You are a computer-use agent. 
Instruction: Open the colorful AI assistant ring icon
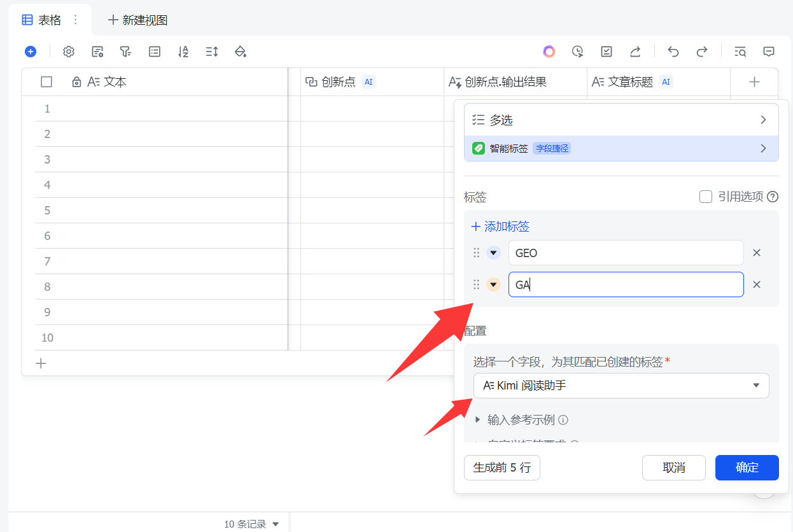[549, 52]
